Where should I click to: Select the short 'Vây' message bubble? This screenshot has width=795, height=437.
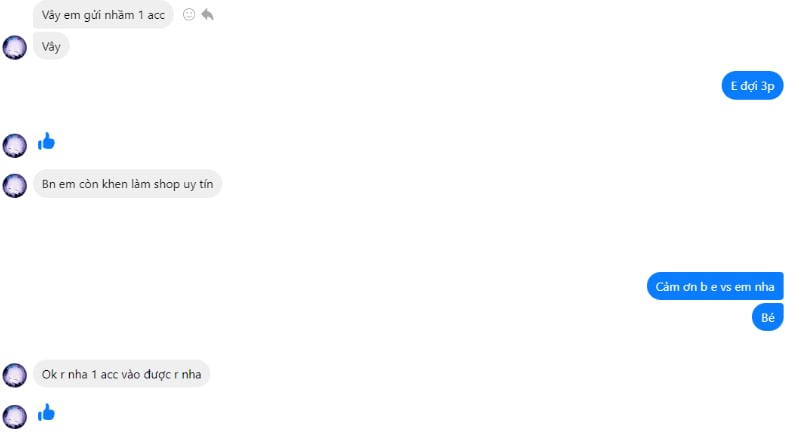[x=51, y=47]
